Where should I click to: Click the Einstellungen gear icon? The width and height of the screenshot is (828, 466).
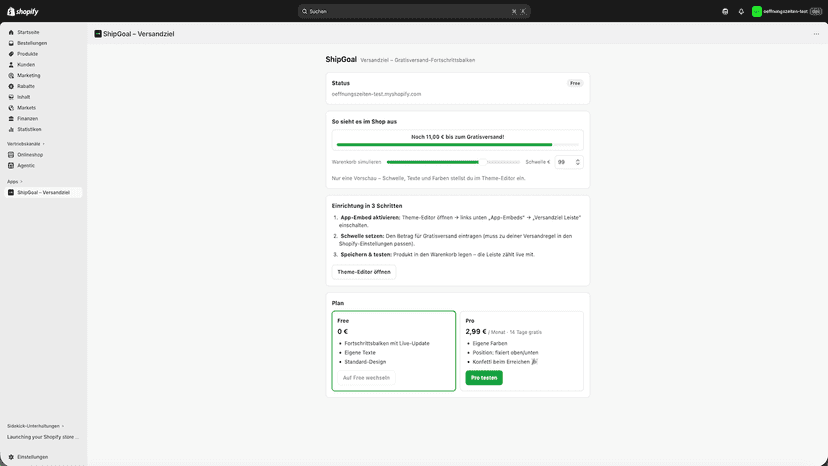click(x=11, y=457)
